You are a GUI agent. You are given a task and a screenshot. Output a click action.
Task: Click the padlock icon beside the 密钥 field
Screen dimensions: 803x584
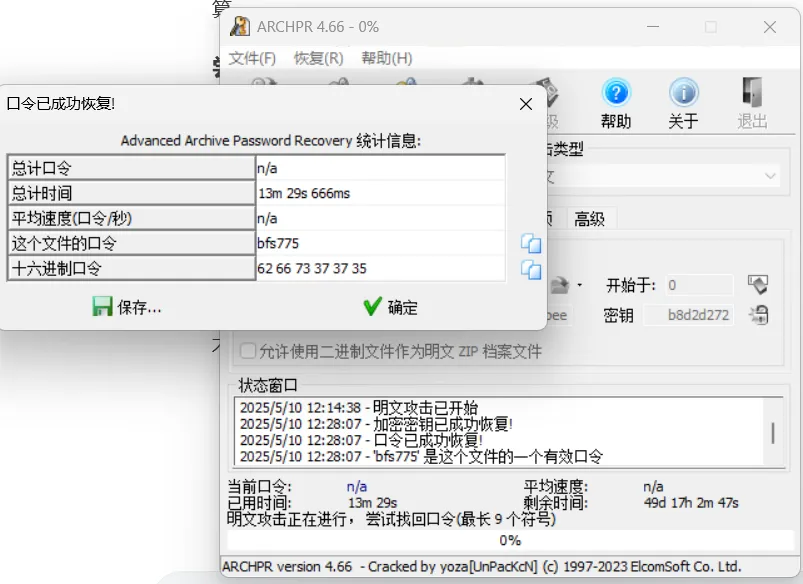click(x=758, y=315)
